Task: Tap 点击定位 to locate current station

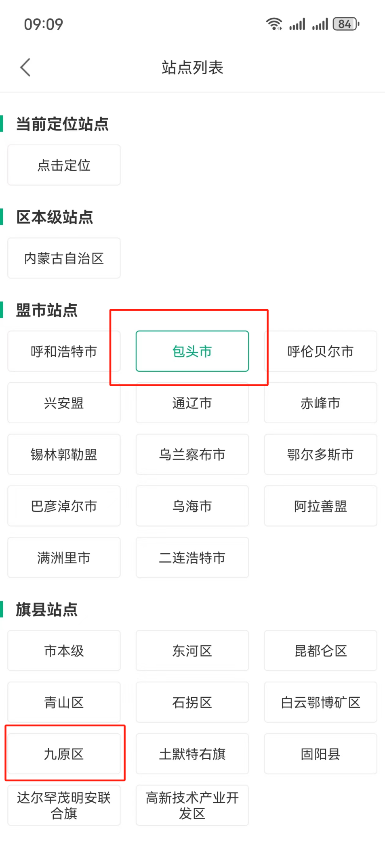Action: click(64, 165)
